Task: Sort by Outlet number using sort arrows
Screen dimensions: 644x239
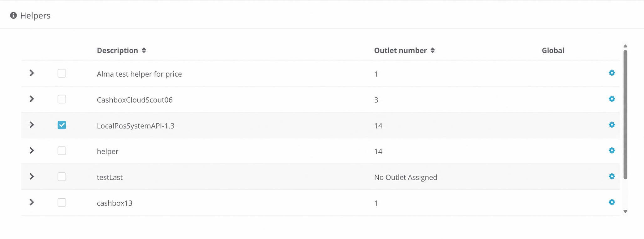Action: [432, 50]
